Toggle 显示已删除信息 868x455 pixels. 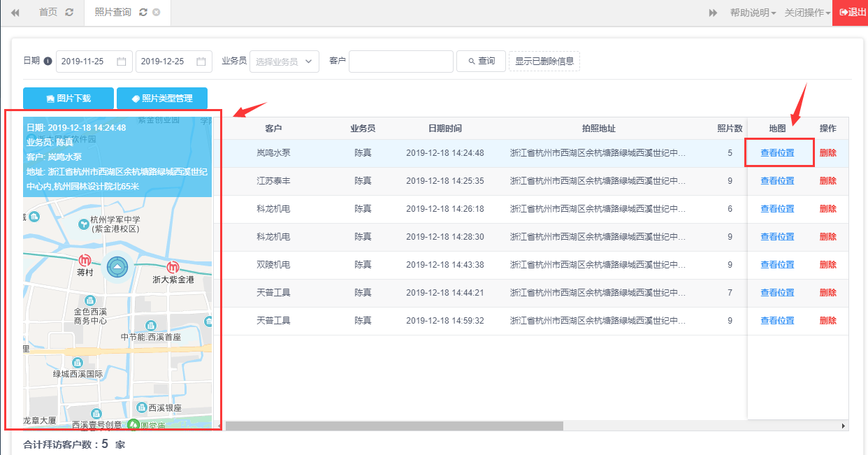pos(544,62)
